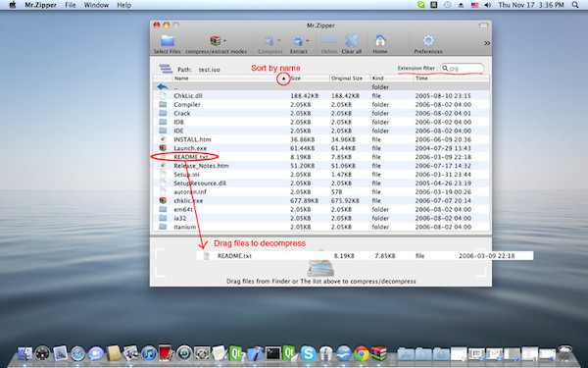Sort by the Size column header

click(x=310, y=79)
